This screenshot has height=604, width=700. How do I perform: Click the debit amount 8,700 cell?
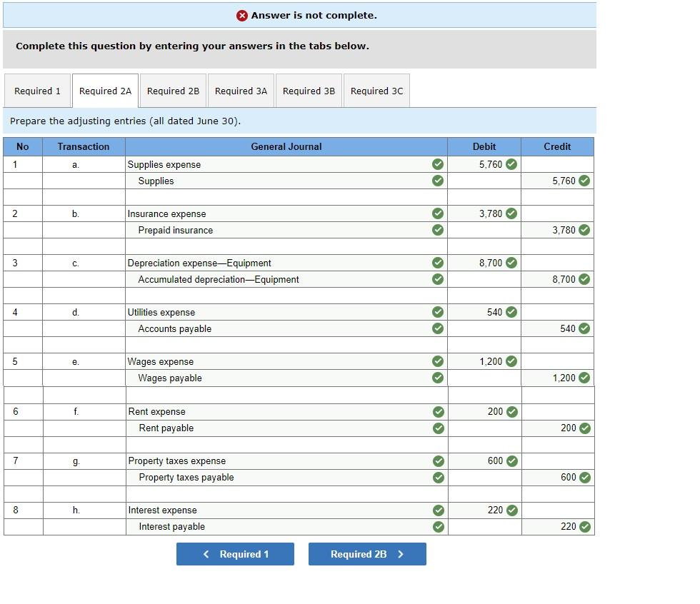[484, 263]
